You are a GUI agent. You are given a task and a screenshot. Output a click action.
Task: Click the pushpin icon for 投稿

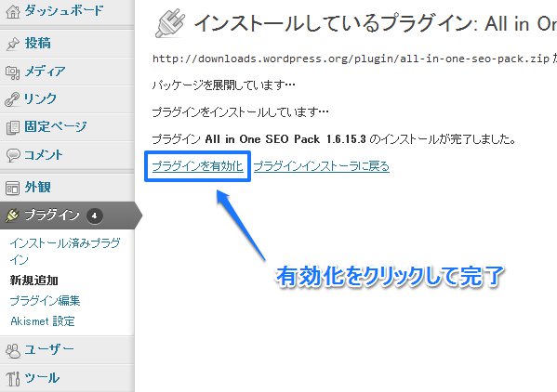13,44
